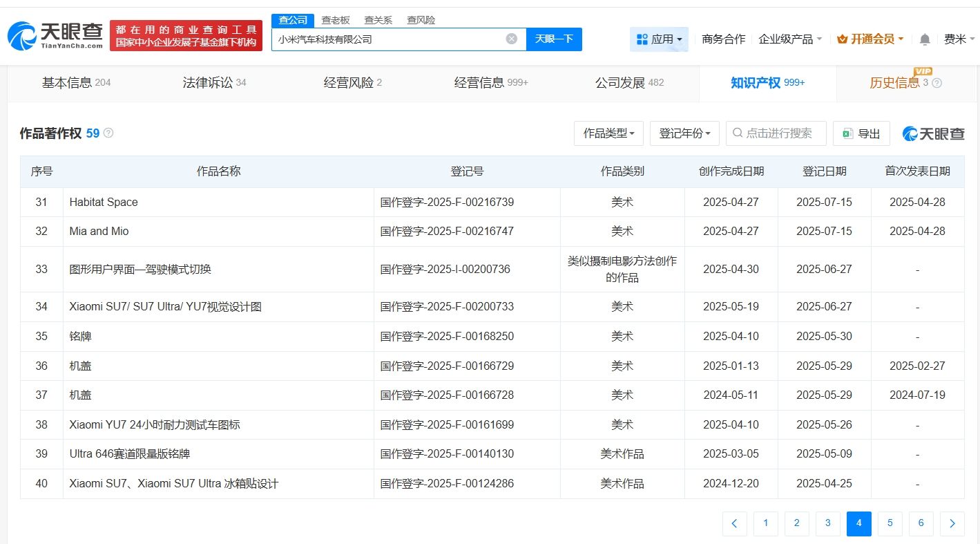Screen dimensions: 980x544
Task: Open the 应用 dropdown menu
Action: point(659,39)
